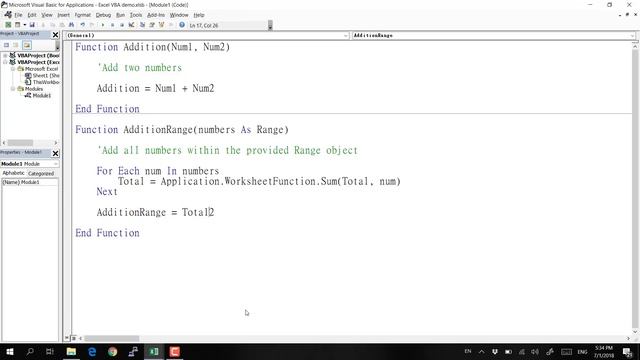Click the Paste toolbar icon
This screenshot has height=360, width=640.
[x=62, y=25]
